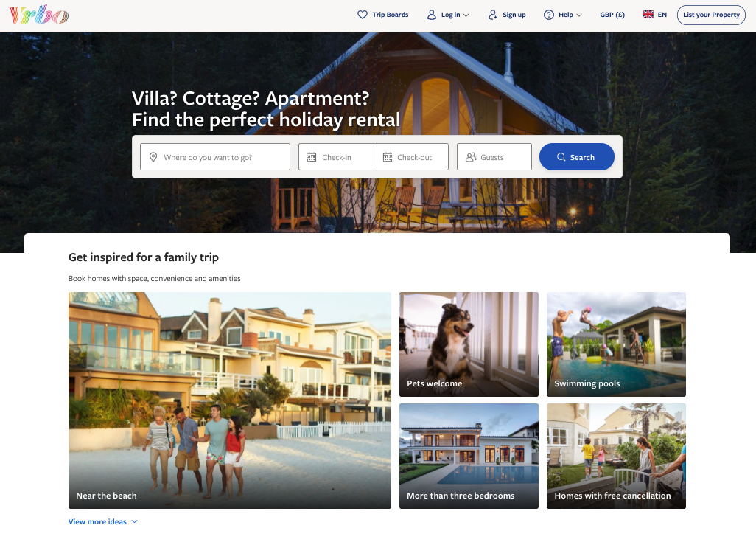Click the Check-in calendar icon

[312, 157]
